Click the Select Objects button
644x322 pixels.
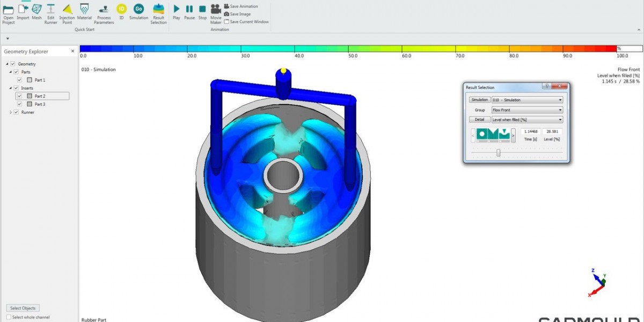tap(23, 308)
